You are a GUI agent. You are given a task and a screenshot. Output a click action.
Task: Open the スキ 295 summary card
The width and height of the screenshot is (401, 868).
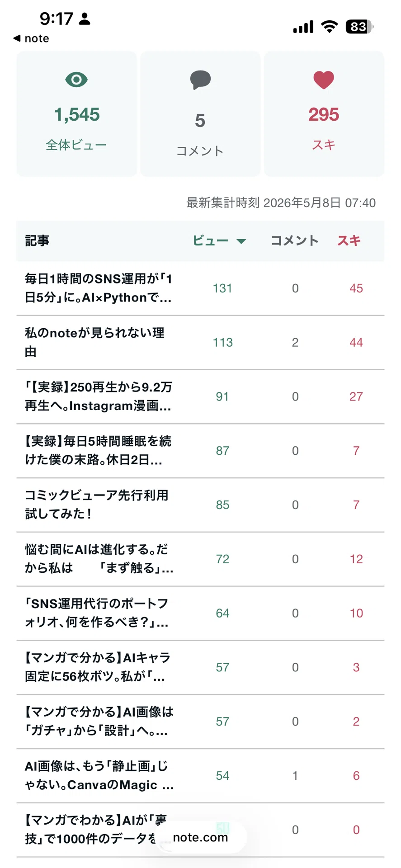(324, 114)
